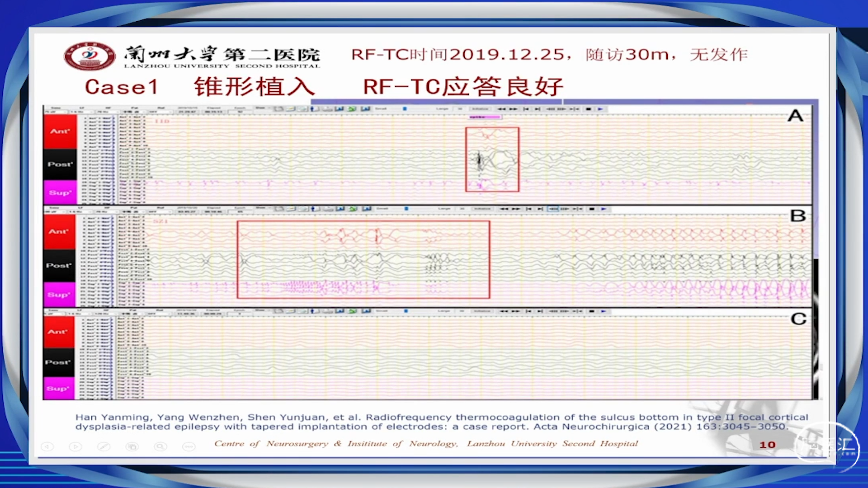The image size is (868, 488).
Task: Adjust size slider in panel C toolbar
Action: point(406,311)
